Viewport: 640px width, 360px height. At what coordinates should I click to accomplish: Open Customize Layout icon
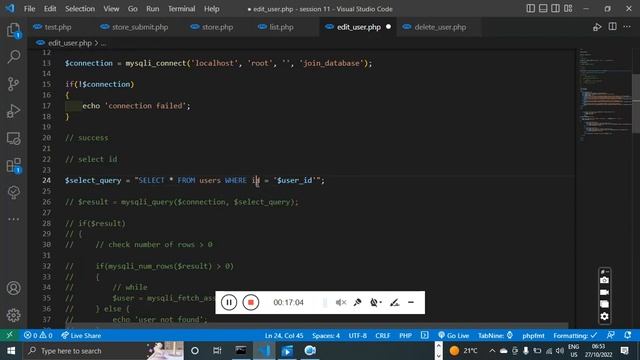568,9
